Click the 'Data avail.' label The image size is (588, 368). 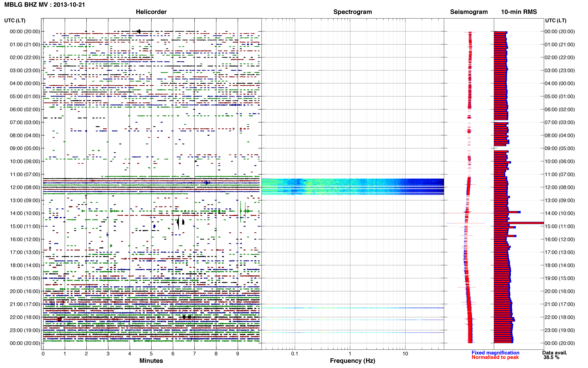click(555, 352)
